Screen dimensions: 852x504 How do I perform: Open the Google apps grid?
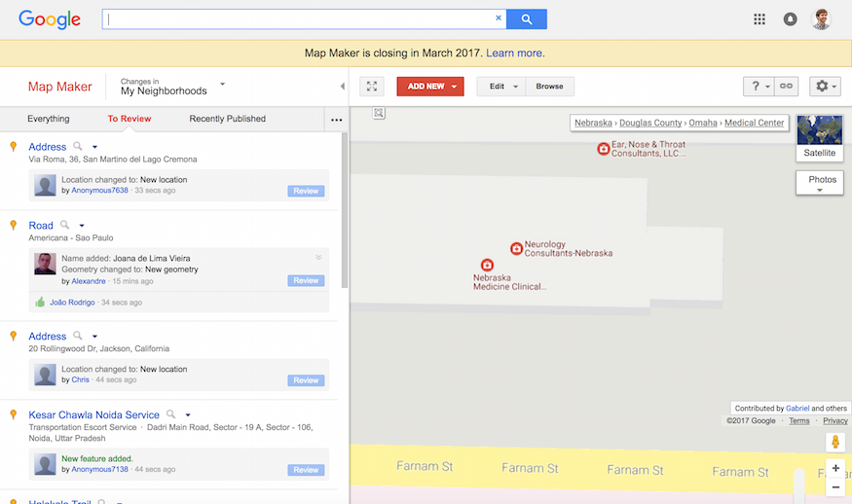click(x=759, y=19)
